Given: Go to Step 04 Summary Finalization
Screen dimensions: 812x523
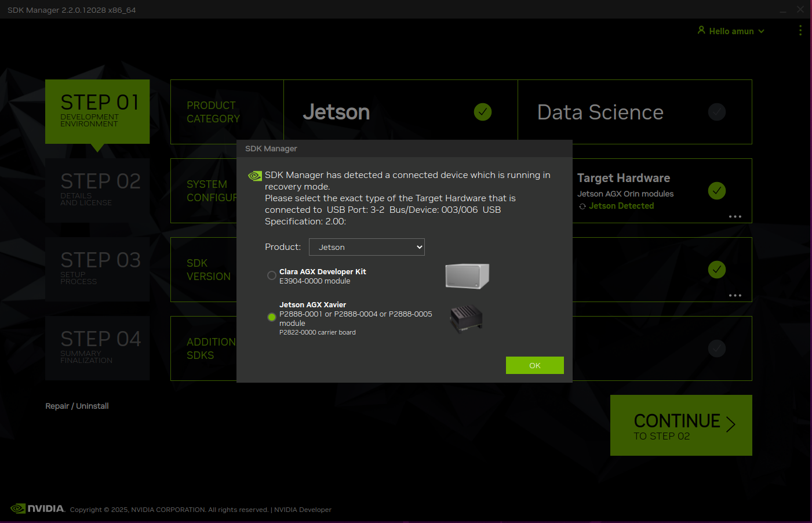Looking at the screenshot, I should click(97, 348).
